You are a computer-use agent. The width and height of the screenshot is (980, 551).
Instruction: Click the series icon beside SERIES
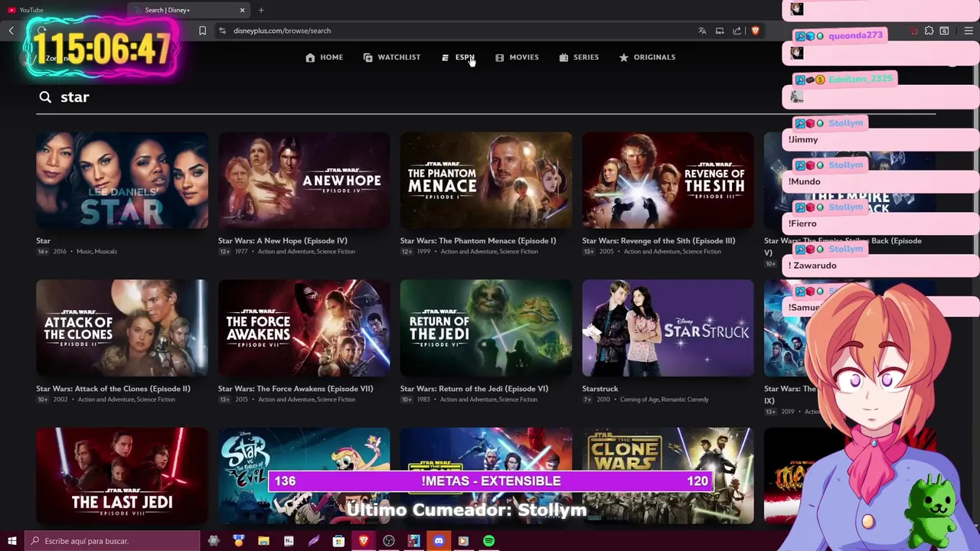click(563, 57)
